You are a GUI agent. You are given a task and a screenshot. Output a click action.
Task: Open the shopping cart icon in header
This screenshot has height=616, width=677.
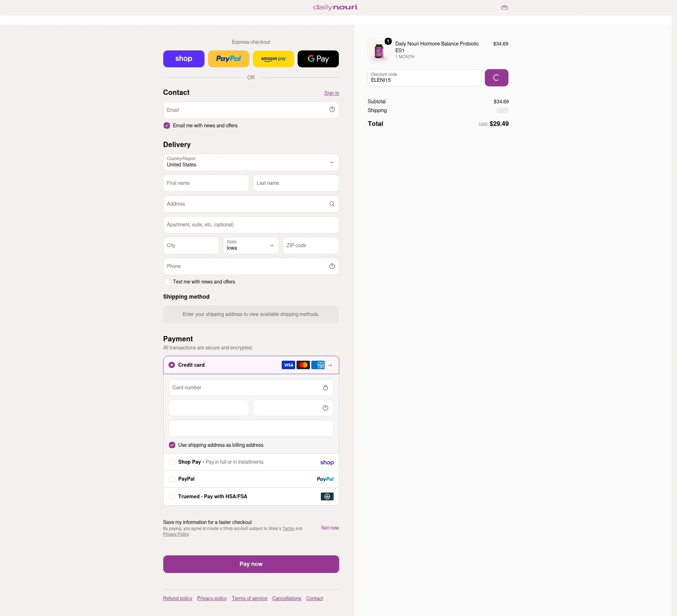505,7
